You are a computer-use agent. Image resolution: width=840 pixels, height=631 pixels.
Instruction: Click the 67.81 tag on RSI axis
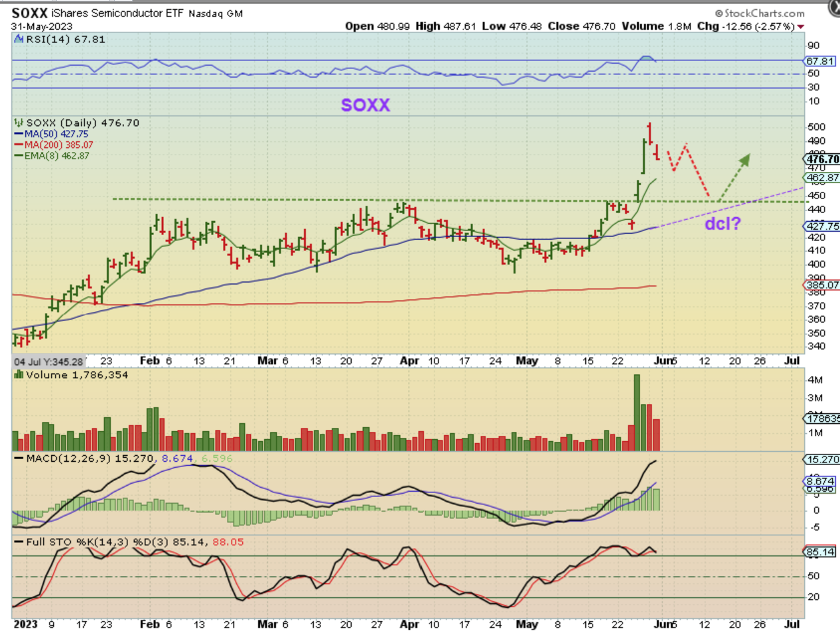pos(819,60)
